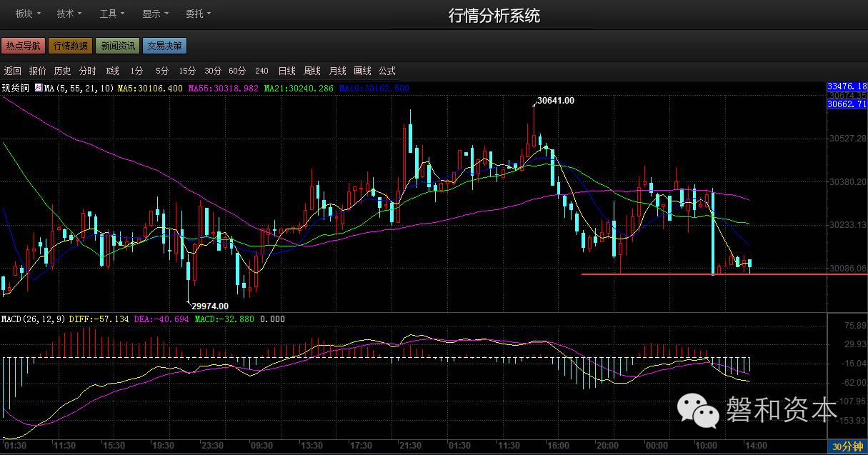
Task: Open the 报价 quotes view
Action: coord(38,71)
